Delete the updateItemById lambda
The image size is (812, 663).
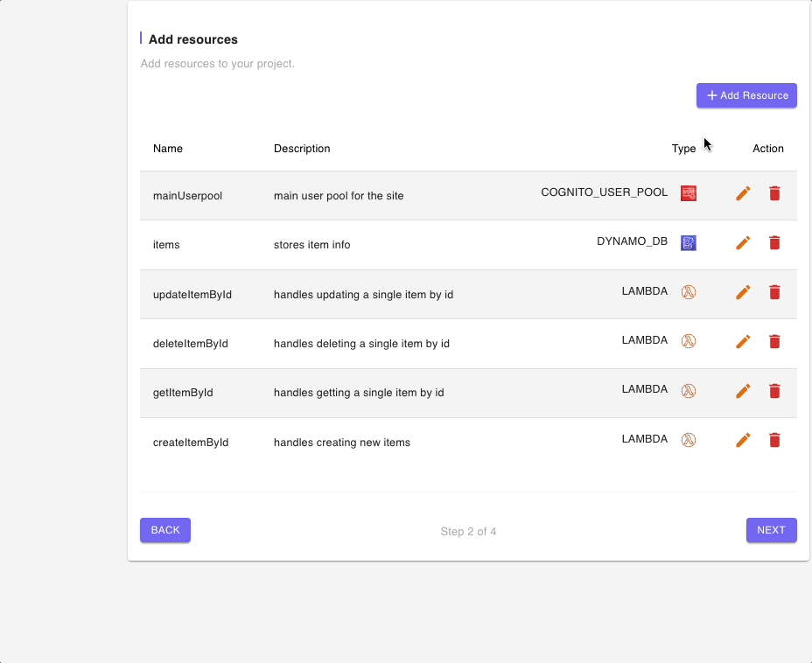pos(774,292)
